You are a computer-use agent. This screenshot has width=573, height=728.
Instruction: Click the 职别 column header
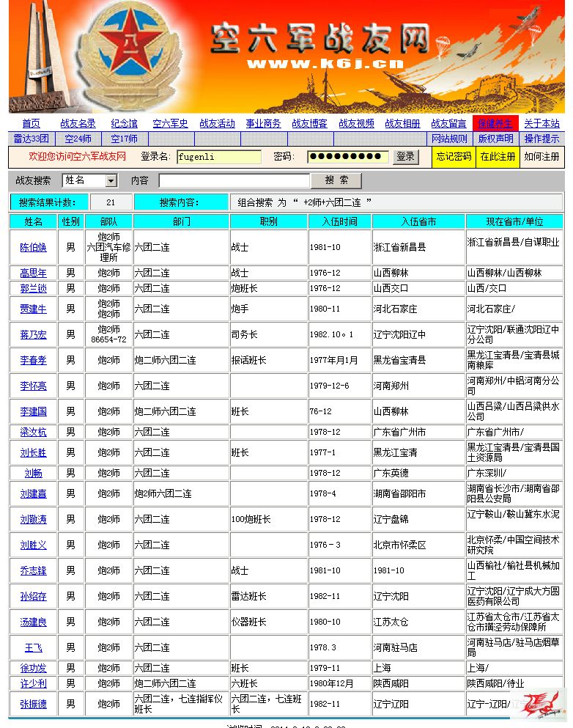(269, 221)
